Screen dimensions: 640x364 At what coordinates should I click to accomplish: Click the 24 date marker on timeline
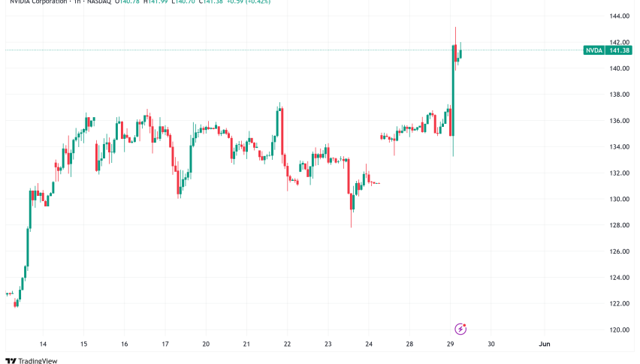(x=369, y=344)
